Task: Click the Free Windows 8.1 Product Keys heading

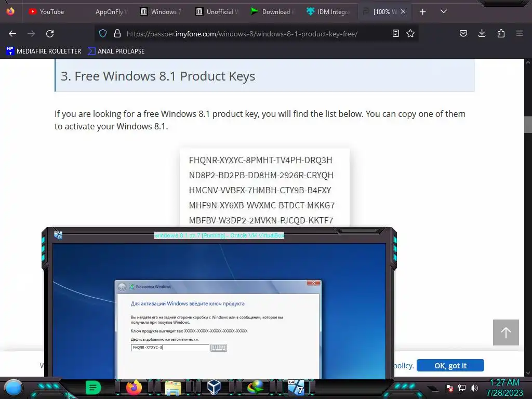Action: 158,76
